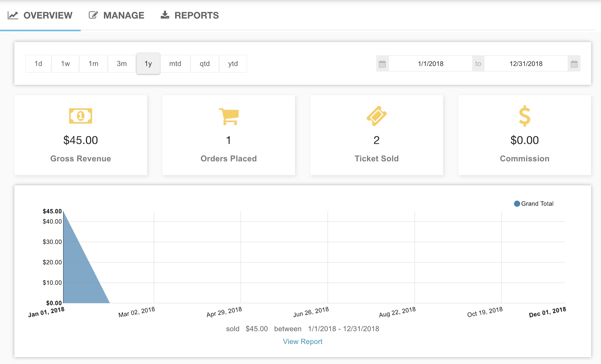The width and height of the screenshot is (601, 364).
Task: Click the Dec 01, 2018 axis label
Action: pos(547,312)
